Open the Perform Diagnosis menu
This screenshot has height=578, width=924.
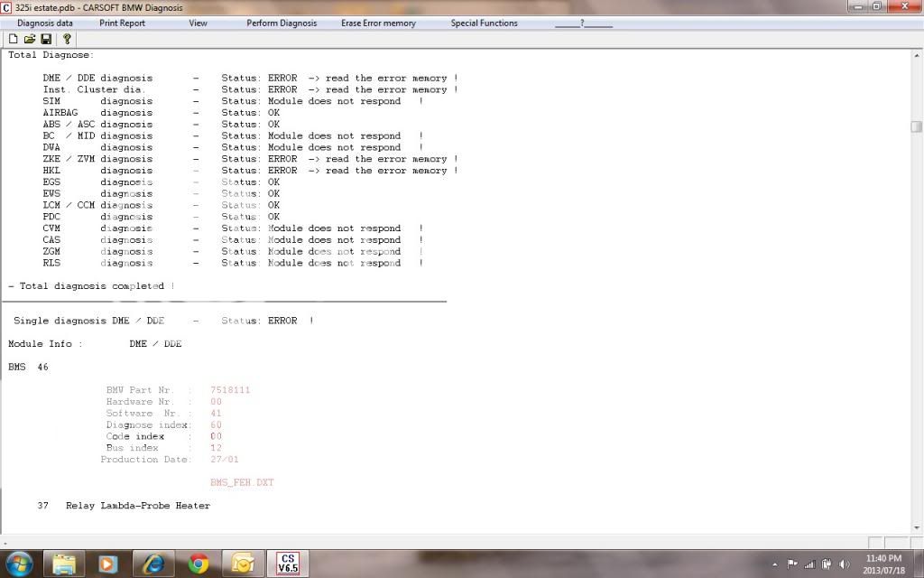tap(282, 23)
